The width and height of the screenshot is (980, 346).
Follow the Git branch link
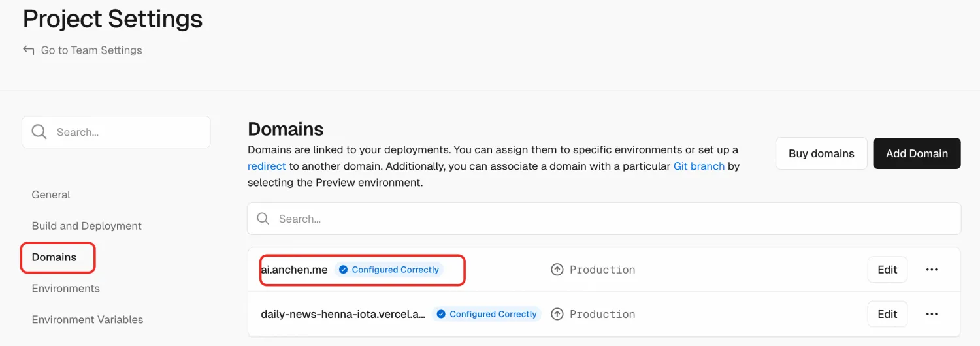click(x=699, y=166)
